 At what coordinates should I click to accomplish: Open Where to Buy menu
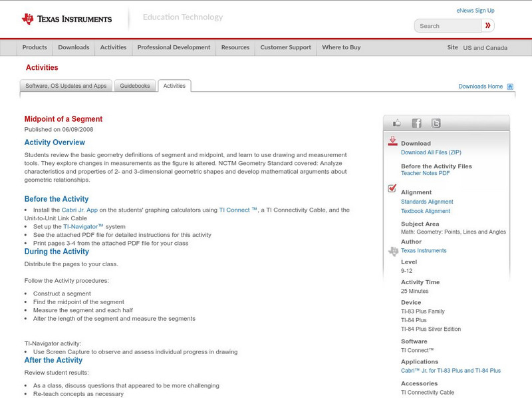pyautogui.click(x=341, y=47)
